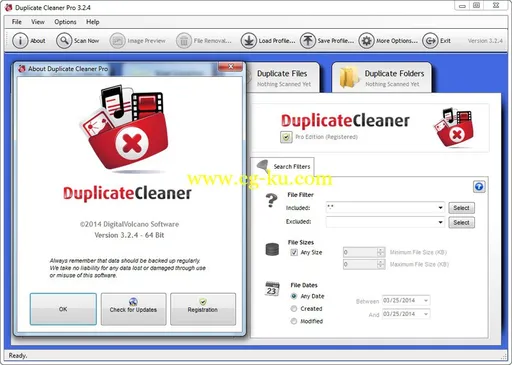Select the Search Filters tab

283,166
